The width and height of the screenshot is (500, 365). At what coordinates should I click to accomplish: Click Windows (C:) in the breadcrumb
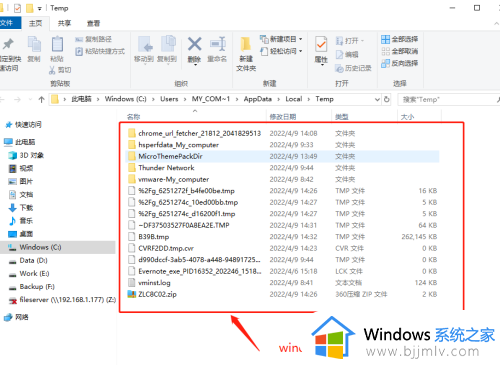[125, 99]
